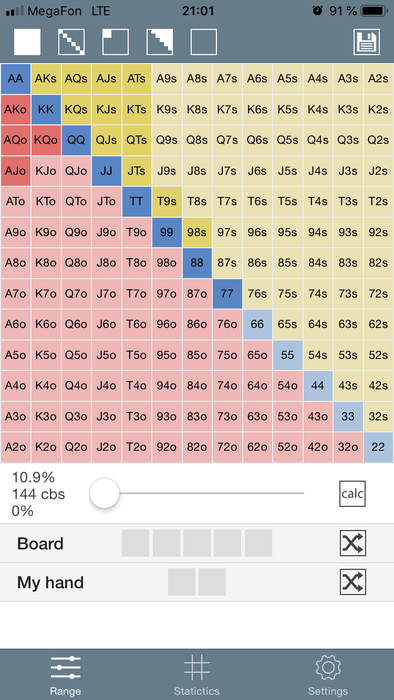Tap the calc button

352,494
